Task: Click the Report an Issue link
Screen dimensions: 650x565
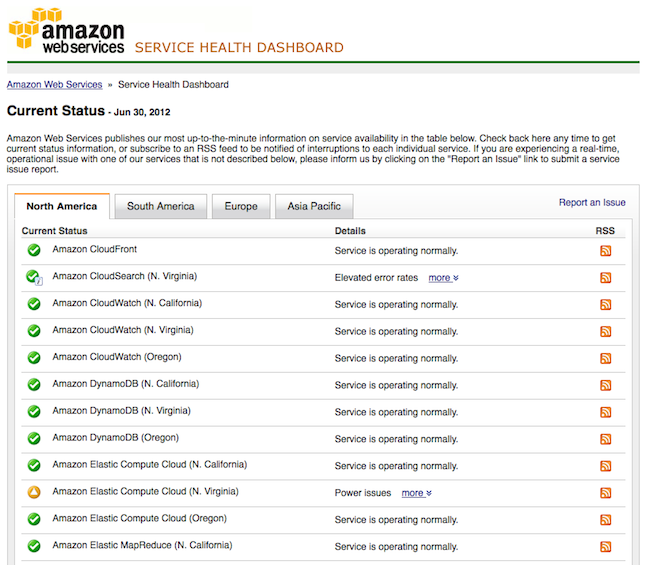Action: (592, 203)
